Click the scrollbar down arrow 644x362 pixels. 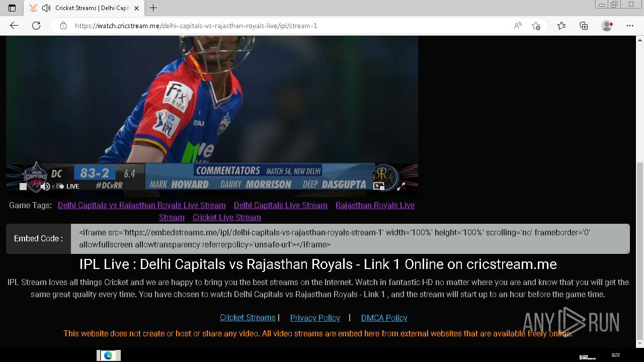tap(640, 344)
